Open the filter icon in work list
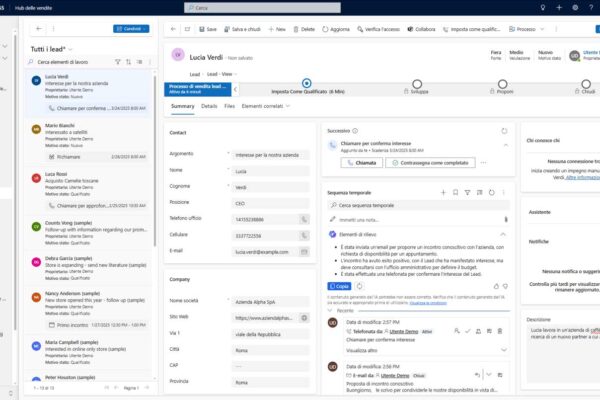 click(x=118, y=62)
